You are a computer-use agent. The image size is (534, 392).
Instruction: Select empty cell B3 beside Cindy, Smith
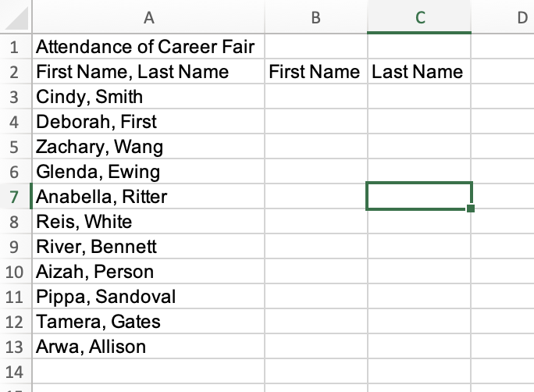(x=315, y=97)
